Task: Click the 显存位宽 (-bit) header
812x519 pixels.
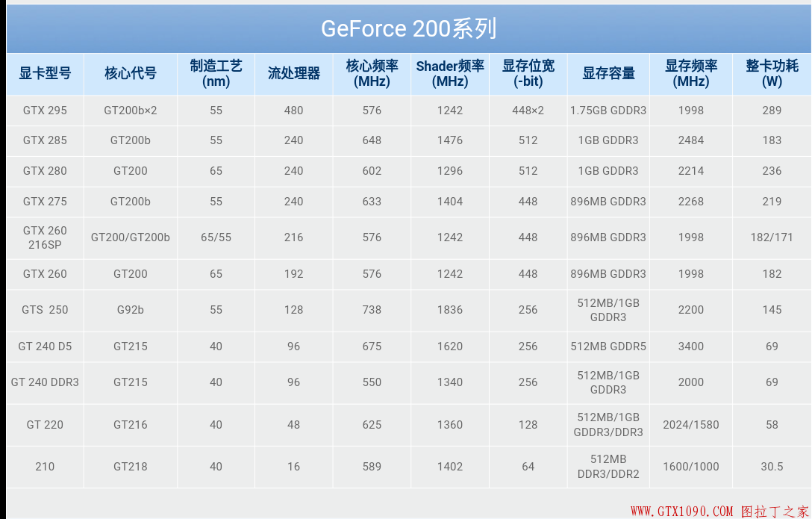Action: click(x=528, y=73)
